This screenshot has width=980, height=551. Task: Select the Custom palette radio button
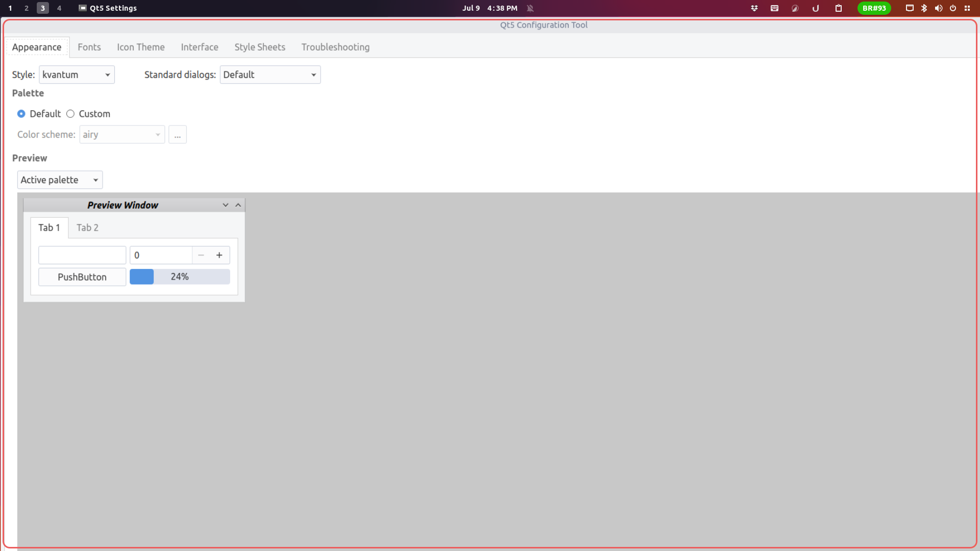click(70, 114)
